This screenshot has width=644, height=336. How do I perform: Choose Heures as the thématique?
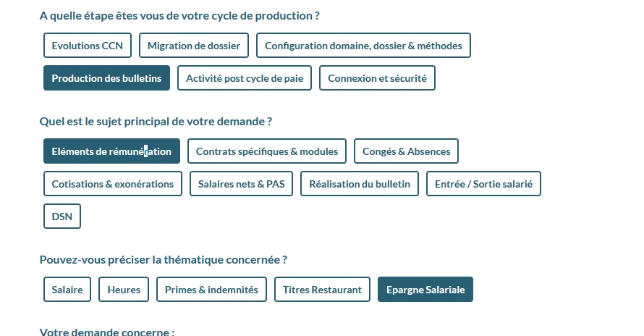pyautogui.click(x=124, y=289)
